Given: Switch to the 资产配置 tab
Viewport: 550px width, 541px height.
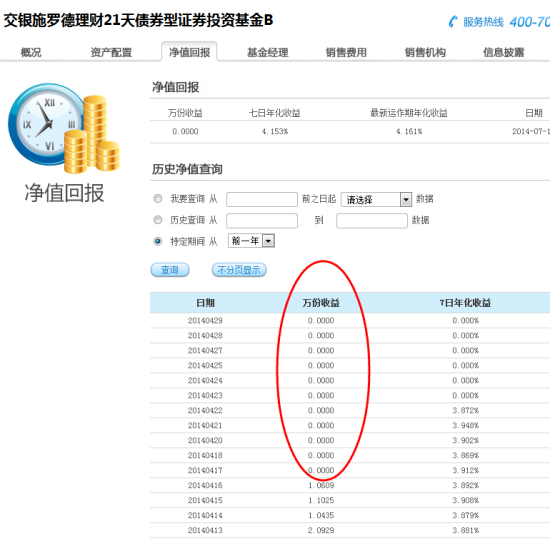Looking at the screenshot, I should click(x=111, y=52).
